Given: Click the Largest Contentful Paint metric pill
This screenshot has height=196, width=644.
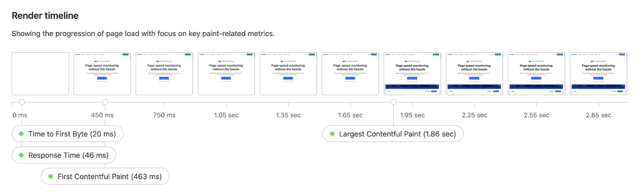Looking at the screenshot, I should [393, 134].
